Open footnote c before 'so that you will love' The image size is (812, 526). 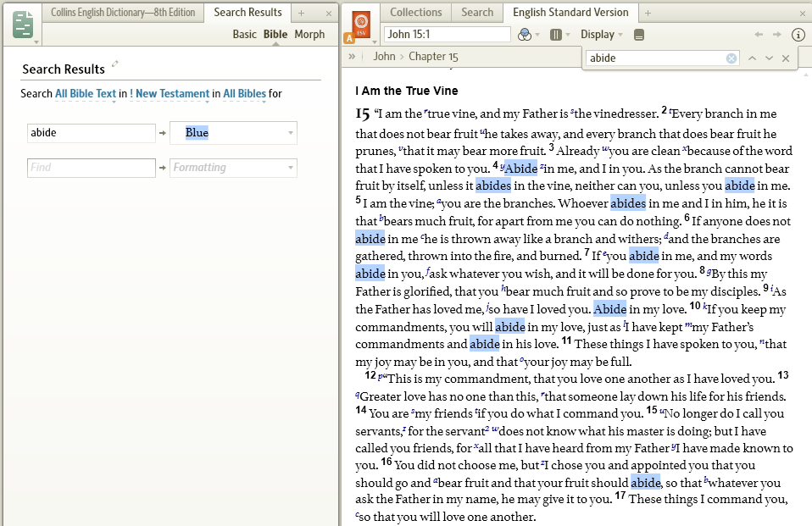(358, 516)
